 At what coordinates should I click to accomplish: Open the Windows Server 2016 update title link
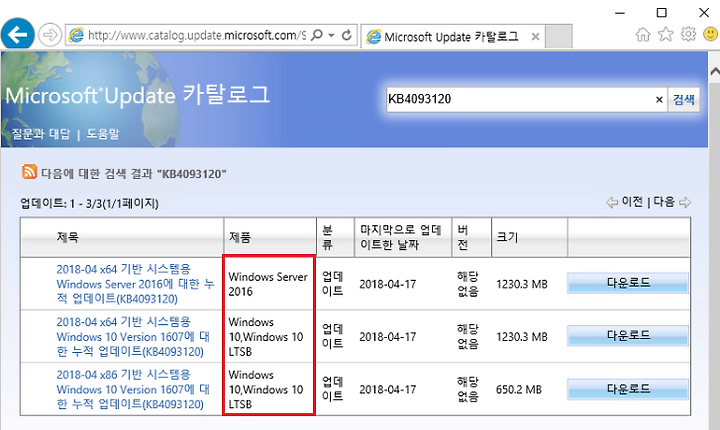tap(135, 284)
